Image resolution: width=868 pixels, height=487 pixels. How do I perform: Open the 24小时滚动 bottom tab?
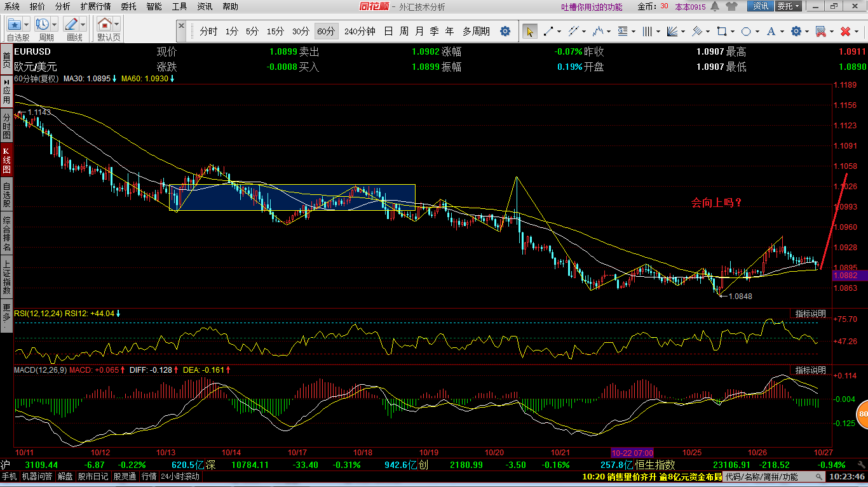point(180,476)
